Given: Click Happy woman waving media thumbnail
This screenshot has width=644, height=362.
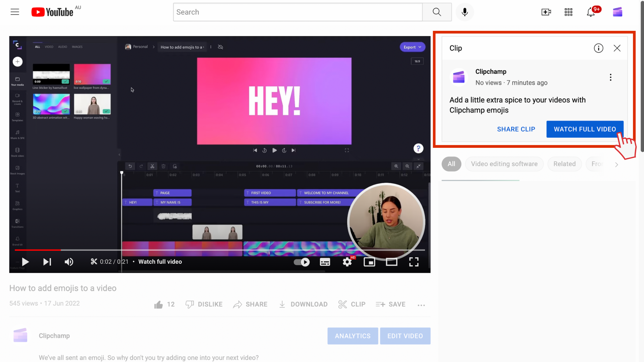Looking at the screenshot, I should [92, 104].
